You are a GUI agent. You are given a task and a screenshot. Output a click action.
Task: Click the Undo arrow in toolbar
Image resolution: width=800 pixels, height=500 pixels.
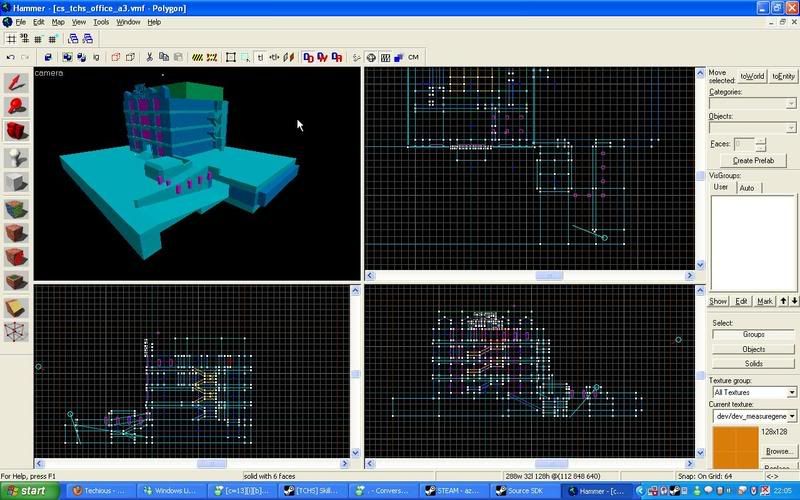point(11,58)
